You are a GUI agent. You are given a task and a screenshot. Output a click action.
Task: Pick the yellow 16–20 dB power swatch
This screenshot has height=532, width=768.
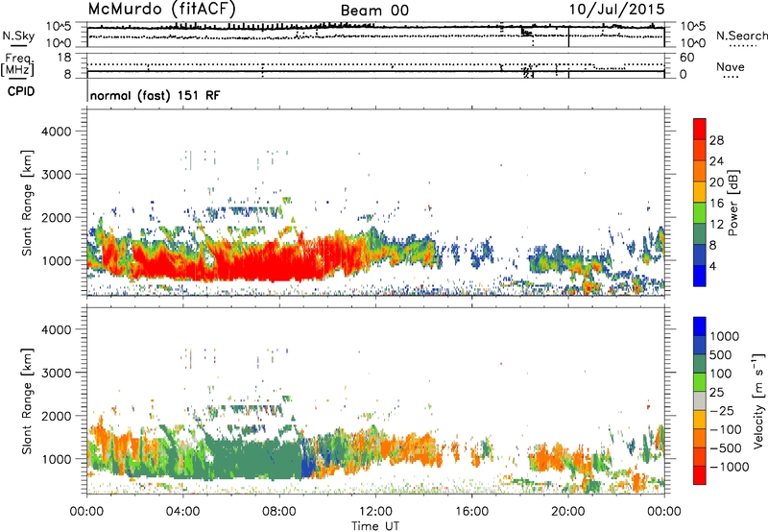coord(700,192)
